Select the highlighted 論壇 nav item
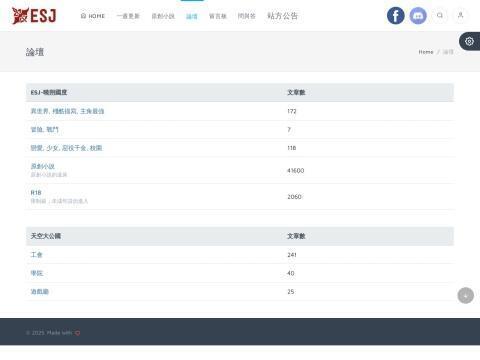This screenshot has height=360, width=480. tap(192, 16)
